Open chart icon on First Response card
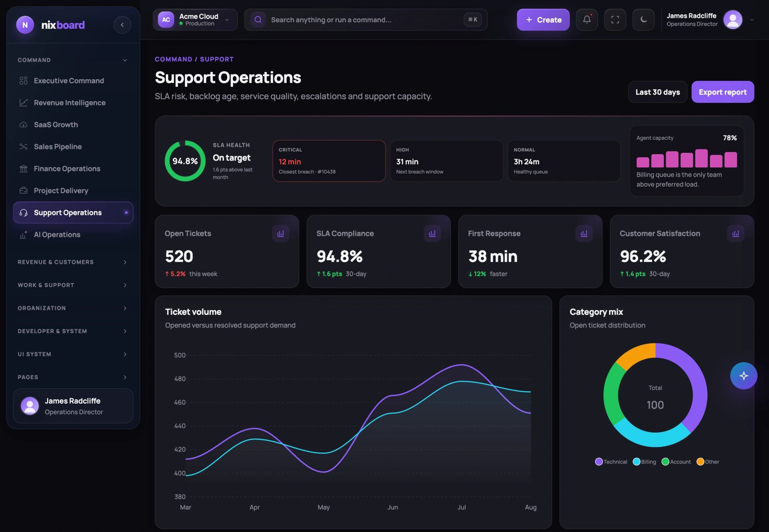This screenshot has width=769, height=532. pyautogui.click(x=584, y=234)
